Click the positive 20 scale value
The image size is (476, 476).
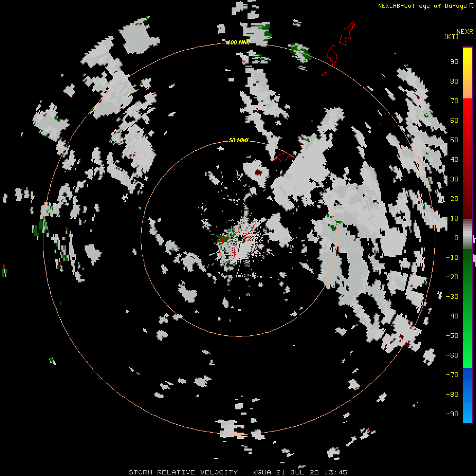[x=454, y=198]
